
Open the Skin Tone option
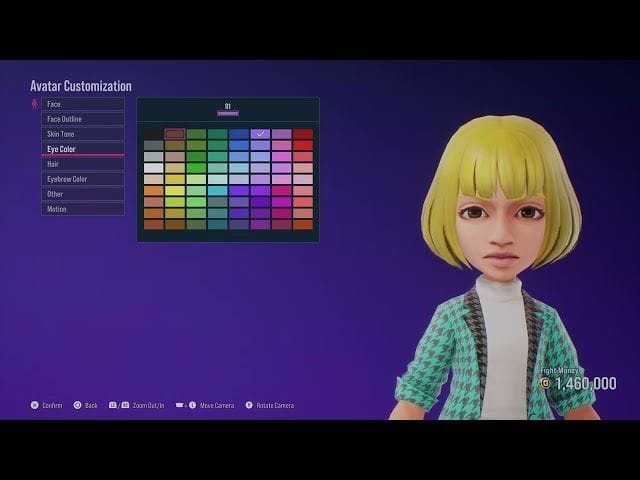[83, 134]
